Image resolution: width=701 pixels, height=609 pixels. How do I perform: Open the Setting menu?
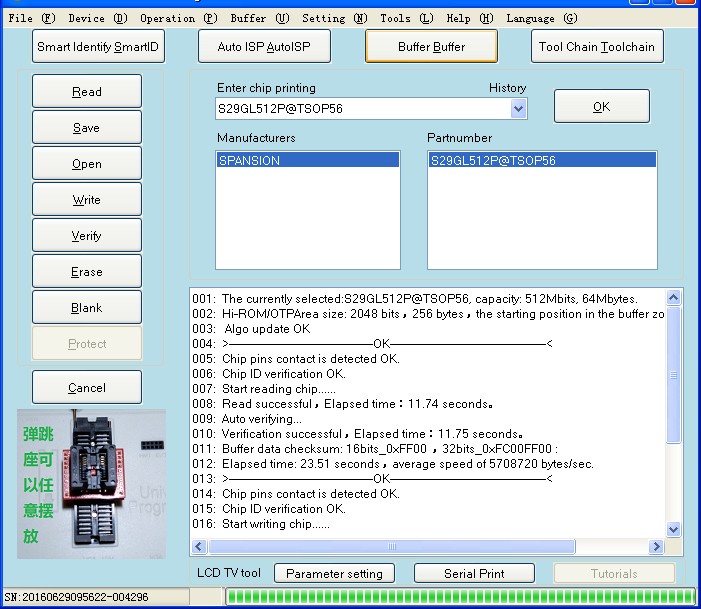click(334, 18)
